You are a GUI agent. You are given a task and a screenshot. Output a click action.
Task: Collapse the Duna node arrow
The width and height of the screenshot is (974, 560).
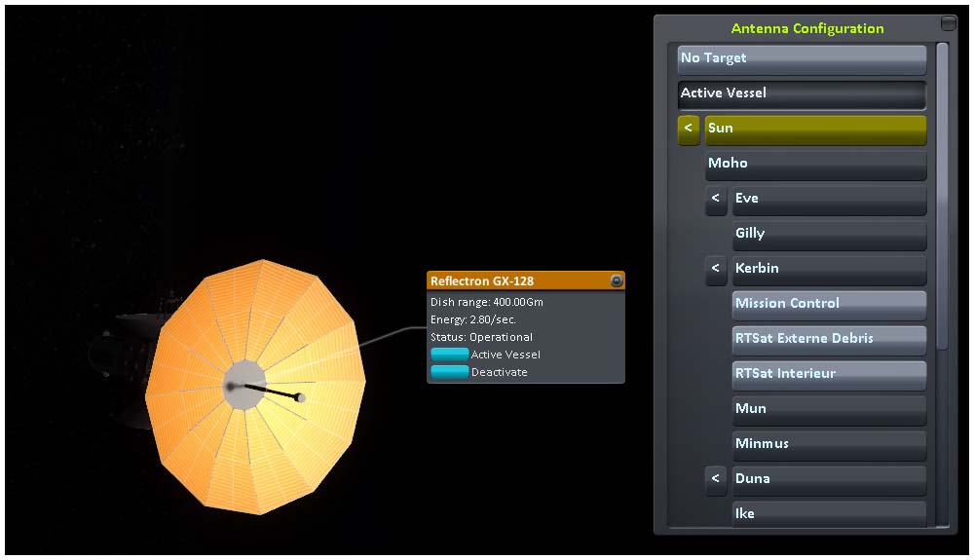(x=716, y=480)
